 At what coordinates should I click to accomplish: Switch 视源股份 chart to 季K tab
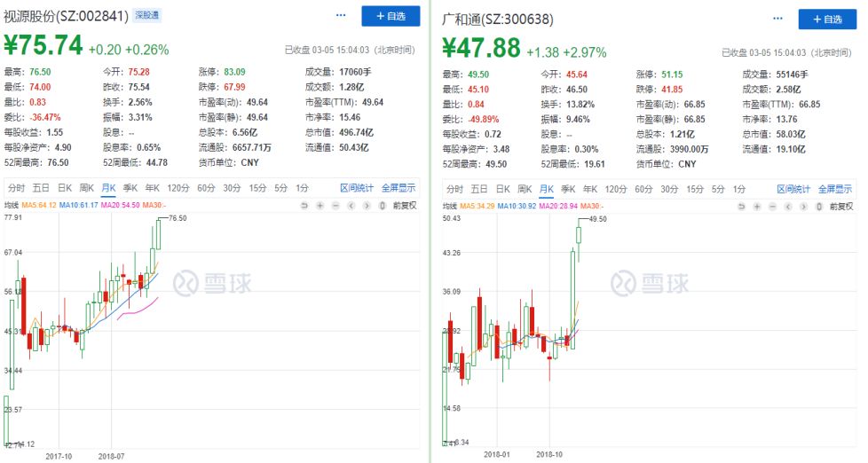tap(130, 188)
